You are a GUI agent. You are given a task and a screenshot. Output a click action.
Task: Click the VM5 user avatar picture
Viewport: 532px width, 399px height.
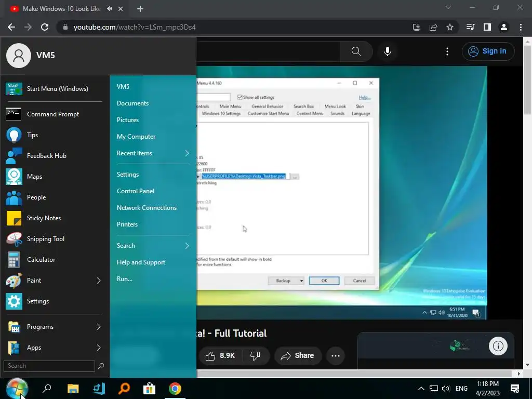[19, 55]
